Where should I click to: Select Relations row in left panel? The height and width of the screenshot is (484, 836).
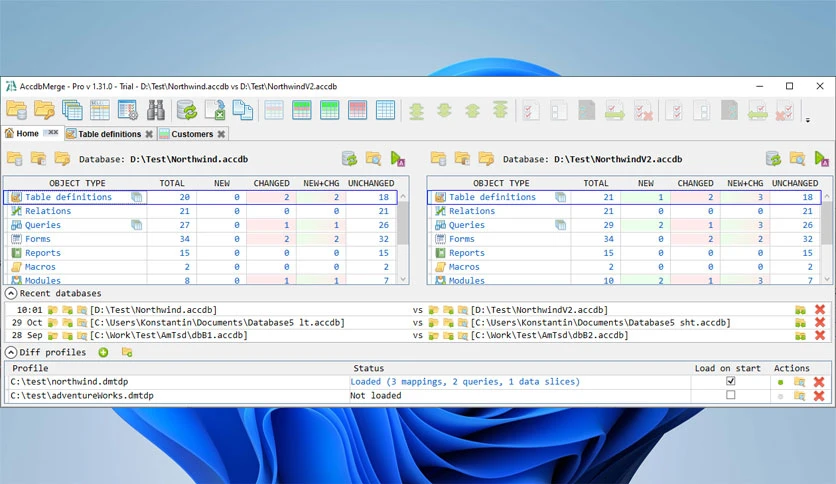pos(200,211)
